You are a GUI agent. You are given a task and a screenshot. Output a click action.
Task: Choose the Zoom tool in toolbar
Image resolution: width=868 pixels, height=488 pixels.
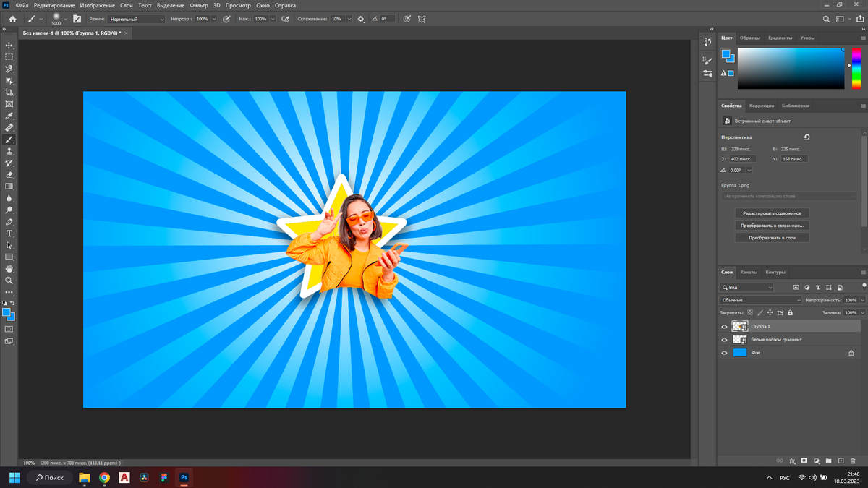(x=9, y=280)
